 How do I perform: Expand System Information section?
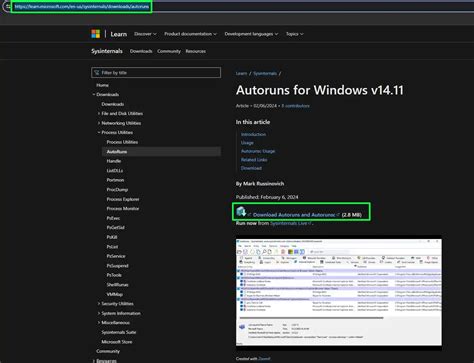pyautogui.click(x=99, y=313)
